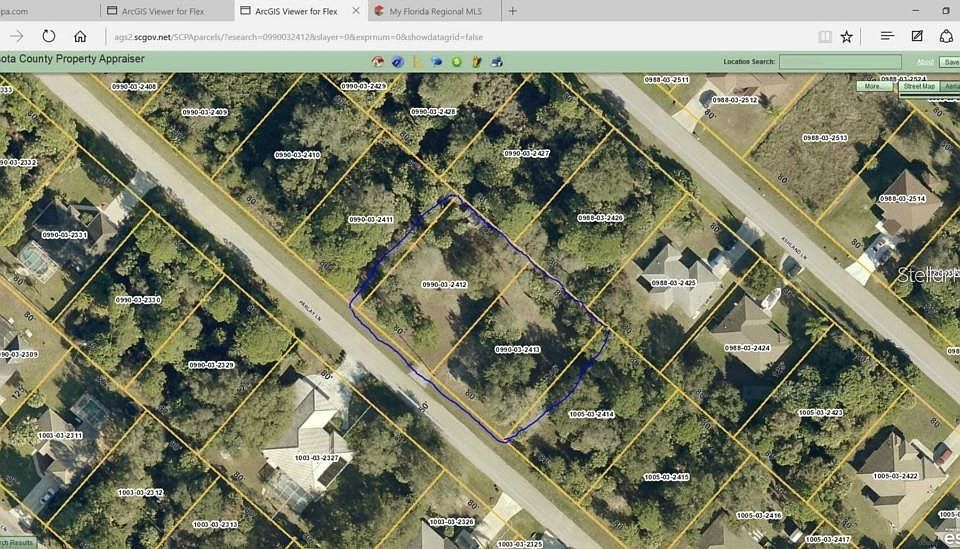Go to the browser home page
Image resolution: width=960 pixels, height=549 pixels.
pyautogui.click(x=80, y=37)
